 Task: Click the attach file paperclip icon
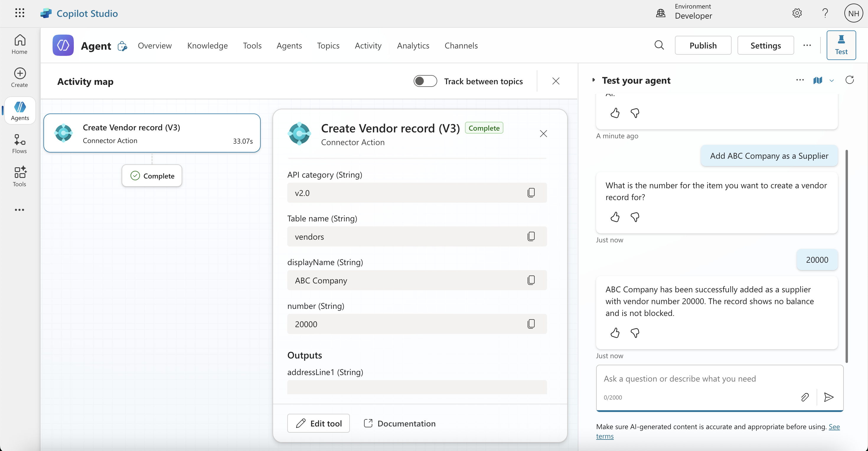click(805, 397)
